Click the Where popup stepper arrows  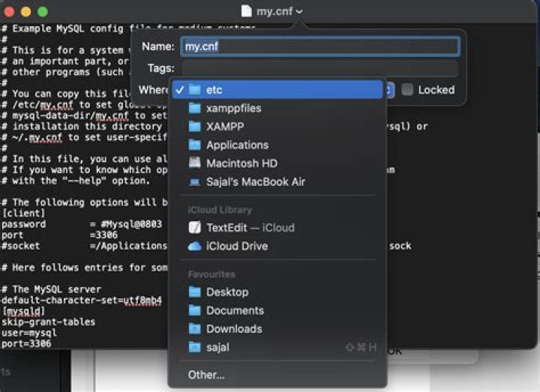pyautogui.click(x=388, y=90)
